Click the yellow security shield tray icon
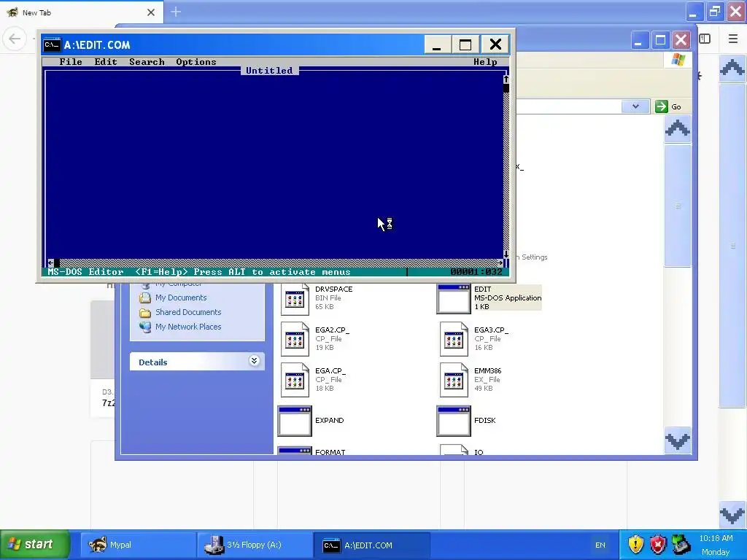This screenshot has height=560, width=747. (x=635, y=544)
